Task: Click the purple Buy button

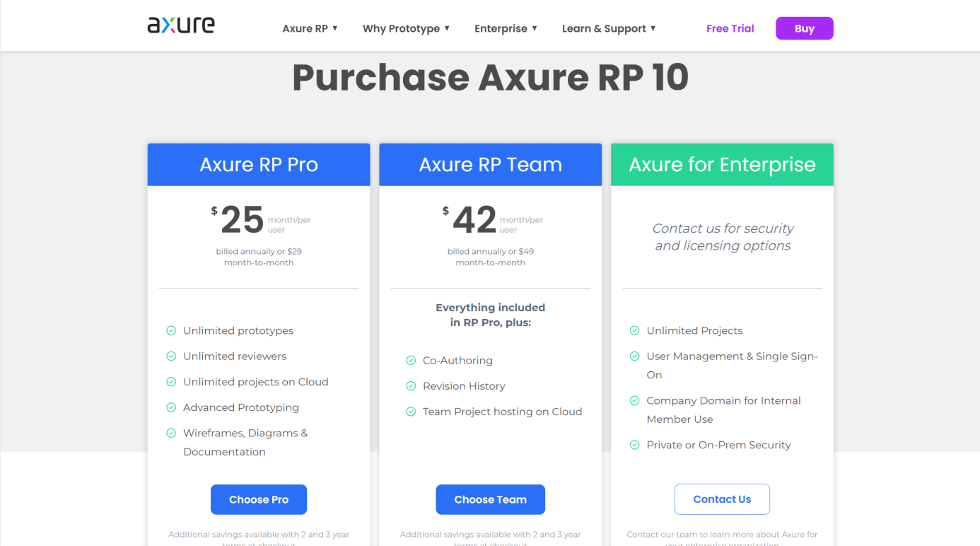Action: pos(805,28)
